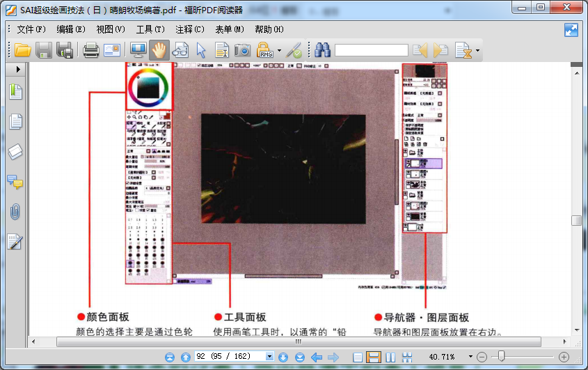588x370 pixels.
Task: Select the Snapshot camera tool
Action: (x=242, y=50)
